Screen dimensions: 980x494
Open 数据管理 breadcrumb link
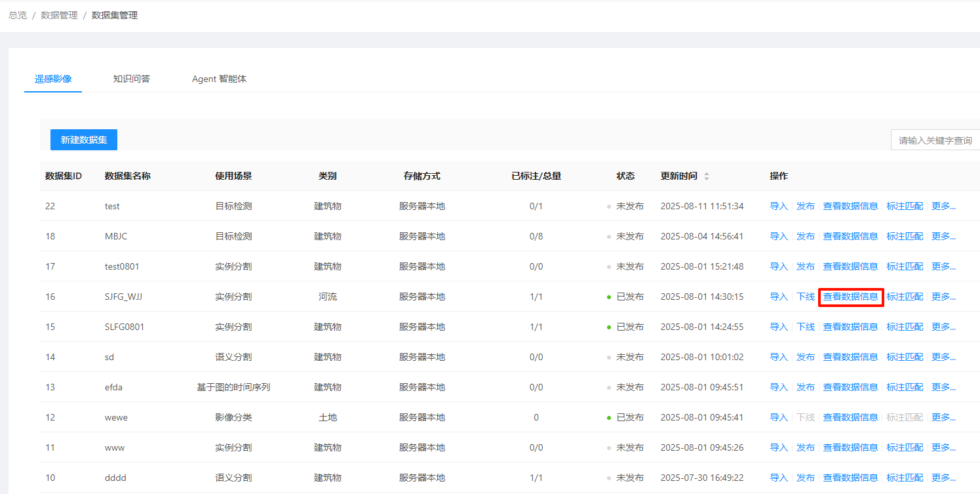click(59, 15)
